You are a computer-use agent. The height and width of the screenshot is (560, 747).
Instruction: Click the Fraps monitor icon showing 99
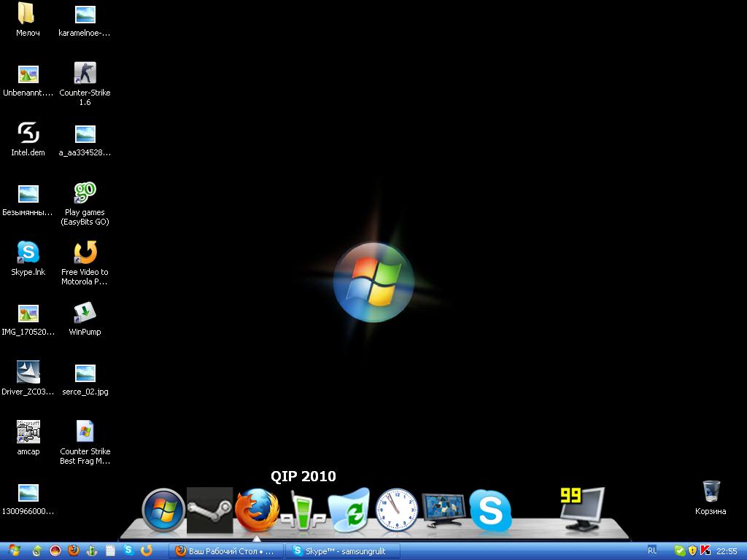coord(582,509)
